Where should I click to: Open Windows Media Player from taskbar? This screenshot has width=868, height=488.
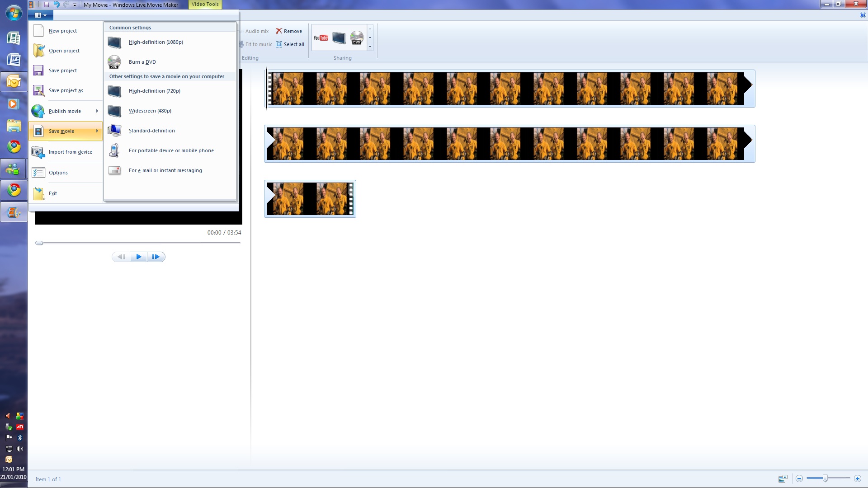pyautogui.click(x=14, y=104)
